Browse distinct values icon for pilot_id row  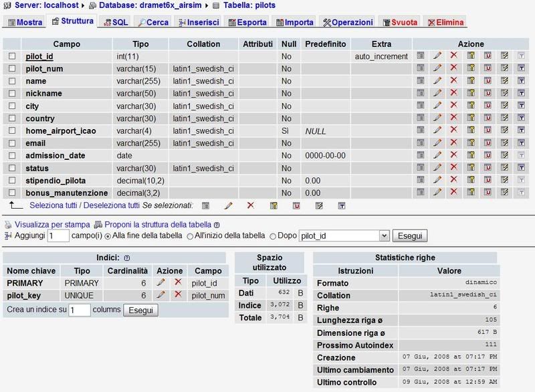(x=421, y=56)
